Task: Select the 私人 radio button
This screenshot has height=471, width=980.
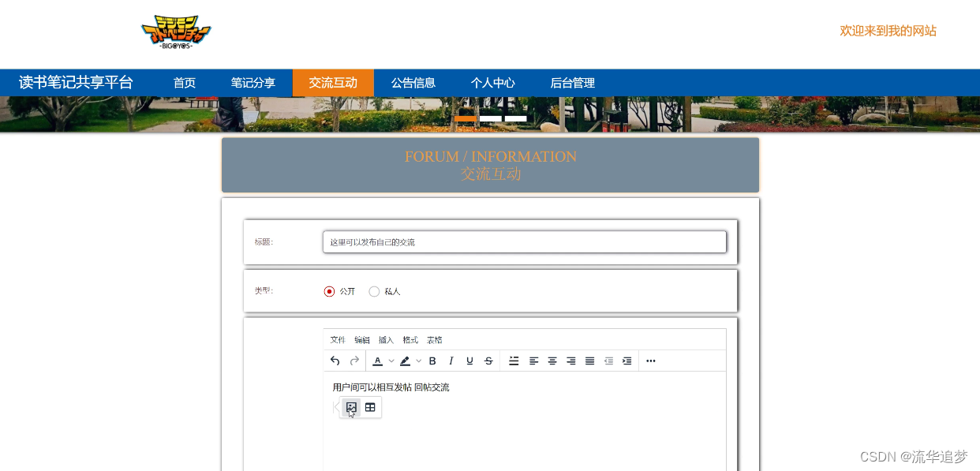Action: (x=374, y=291)
